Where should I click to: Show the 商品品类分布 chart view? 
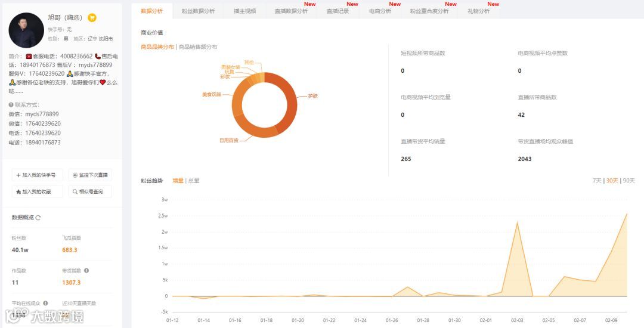[x=157, y=47]
